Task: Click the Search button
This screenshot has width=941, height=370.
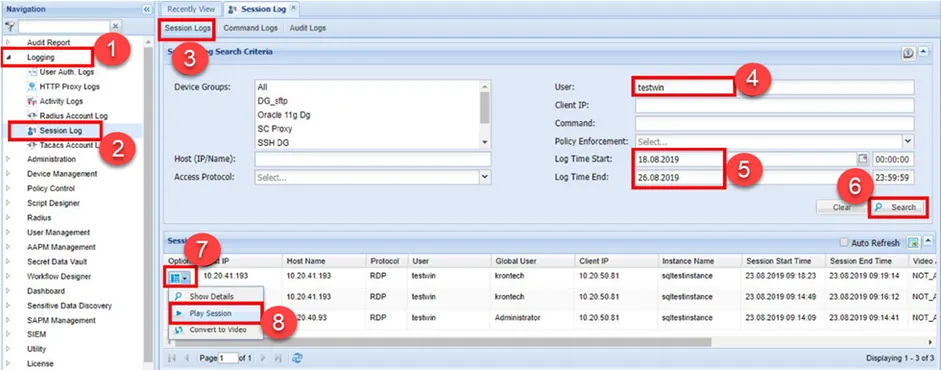Action: tap(896, 207)
